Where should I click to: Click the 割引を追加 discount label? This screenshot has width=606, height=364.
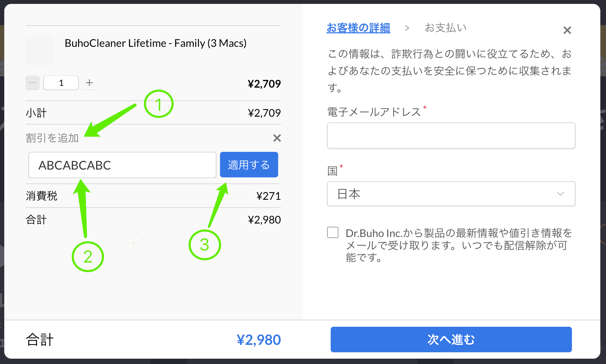pos(52,138)
